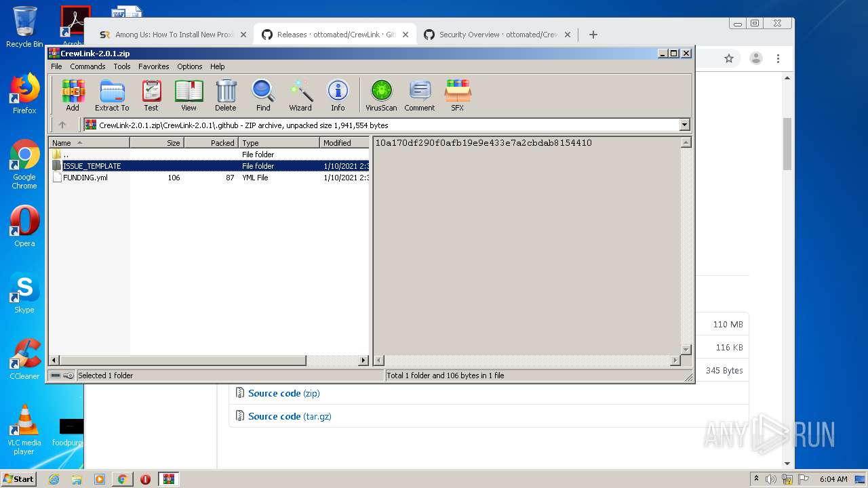Viewport: 868px width, 488px height.
Task: Download Source code (tar.gz) link
Action: (290, 416)
